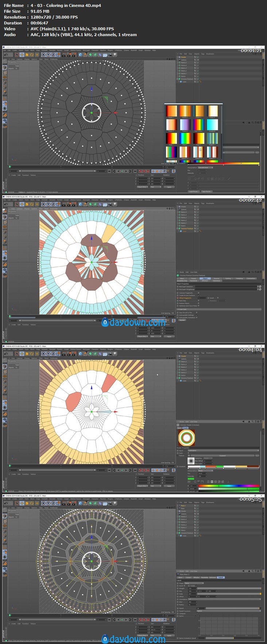
Task: Click saturation S slider in 00:04:04 frame
Action: click(229, 489)
